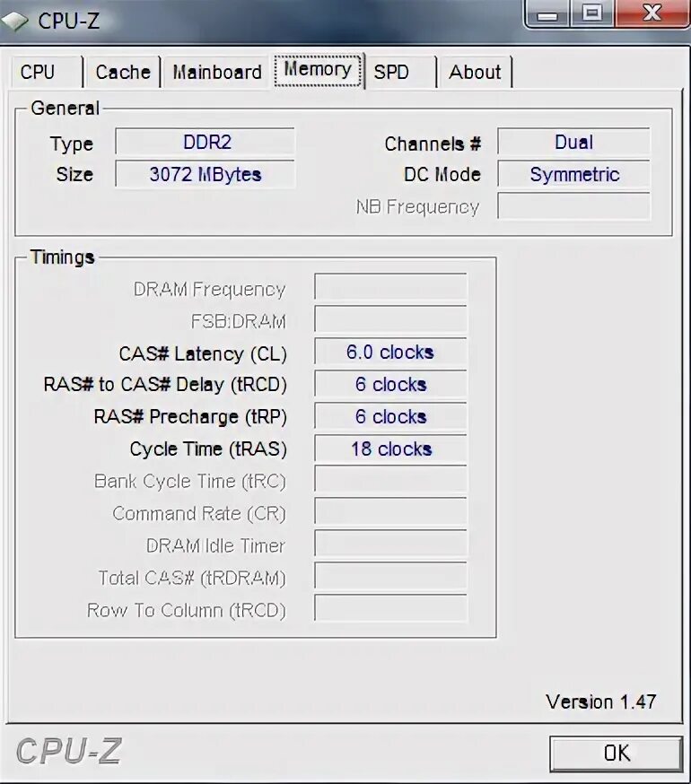This screenshot has height=784, width=691.
Task: Click the empty NB Frequency field
Action: 574,206
